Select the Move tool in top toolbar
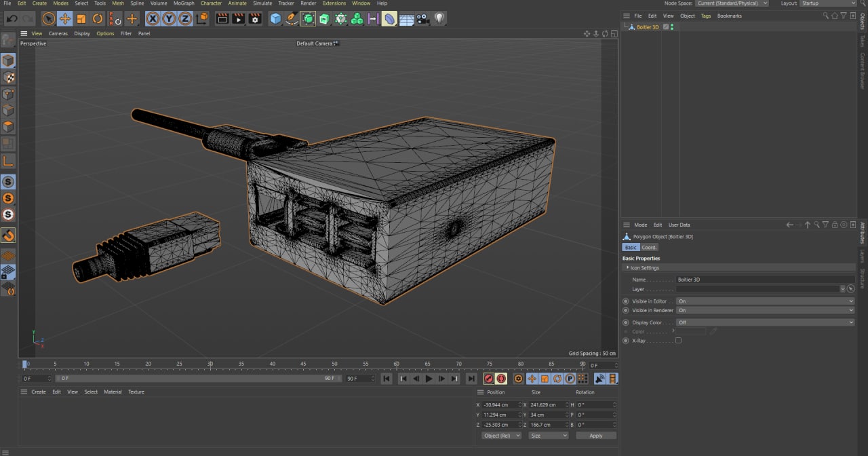Image resolution: width=868 pixels, height=456 pixels. point(64,19)
